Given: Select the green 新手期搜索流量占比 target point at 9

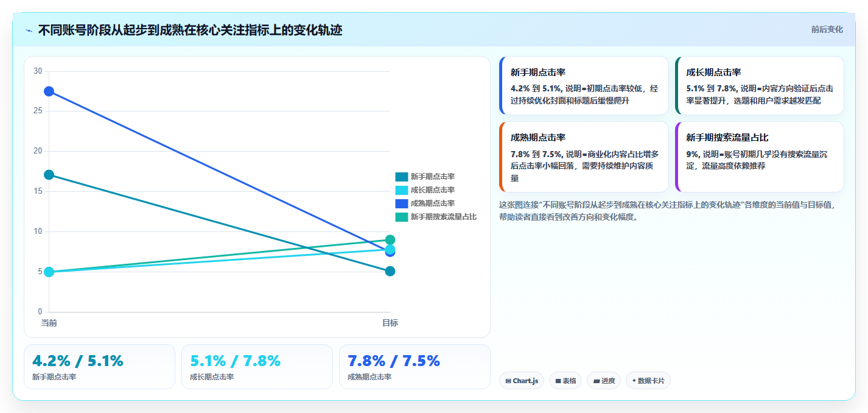Looking at the screenshot, I should point(390,240).
